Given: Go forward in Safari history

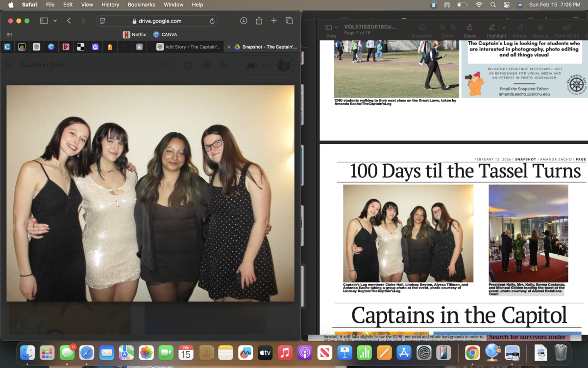Looking at the screenshot, I should tap(83, 21).
